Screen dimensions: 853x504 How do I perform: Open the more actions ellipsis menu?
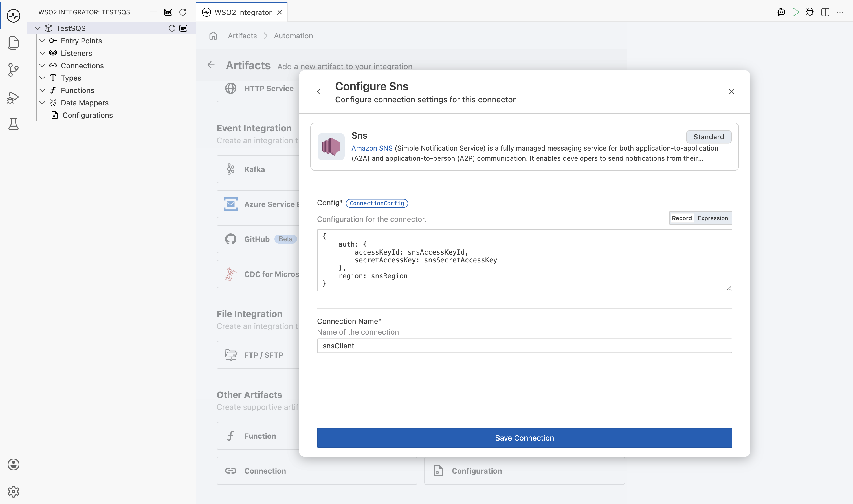click(x=840, y=12)
